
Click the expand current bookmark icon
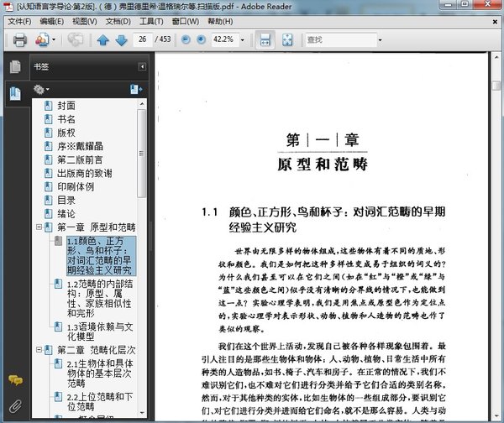point(136,89)
